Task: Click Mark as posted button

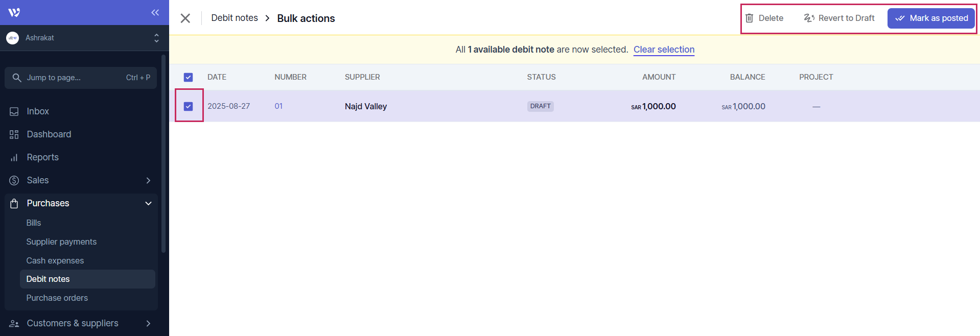Action: pos(931,18)
